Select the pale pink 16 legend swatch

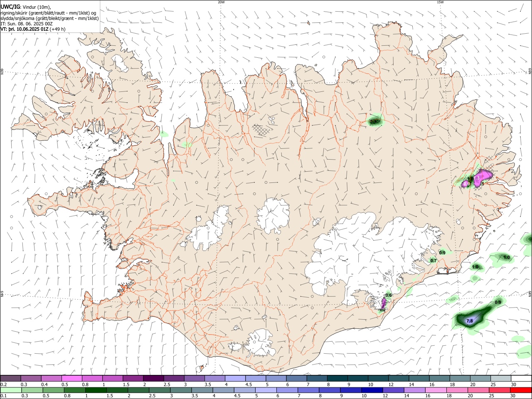click(436, 390)
